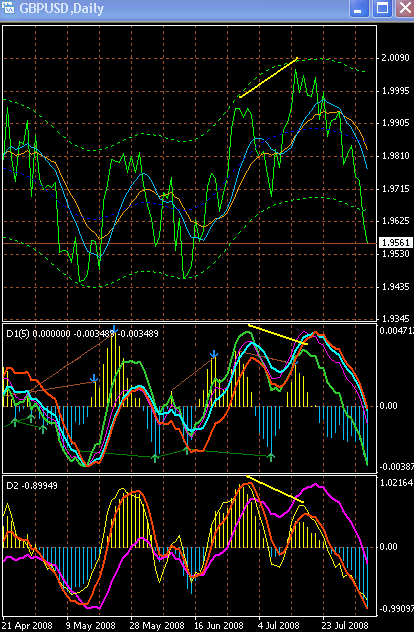Click the 16 Jun 2008 date label
Image resolution: width=414 pixels, height=633 pixels.
click(x=219, y=626)
